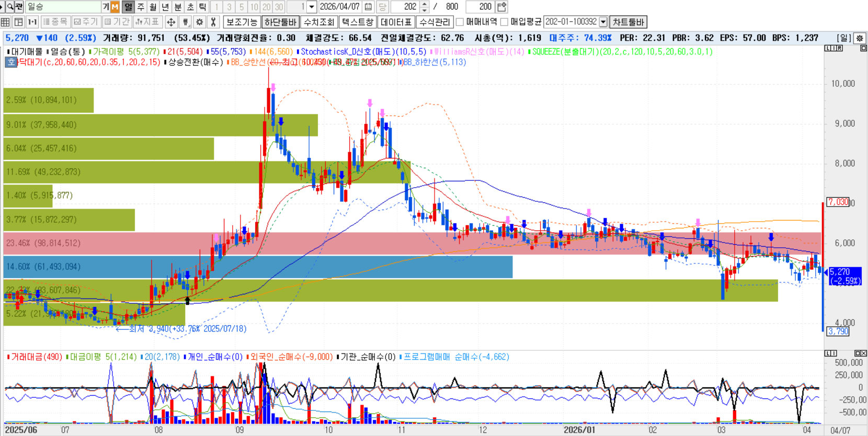868x436 pixels.
Task: Open the gear settings icon beside [일]
Action: pyautogui.click(x=860, y=38)
